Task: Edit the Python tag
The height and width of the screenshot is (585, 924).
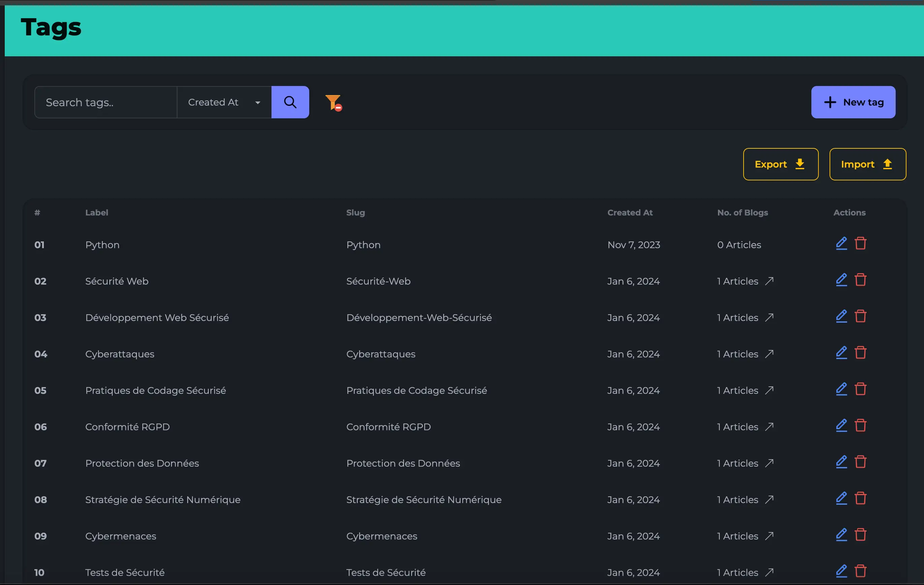Action: pos(841,243)
